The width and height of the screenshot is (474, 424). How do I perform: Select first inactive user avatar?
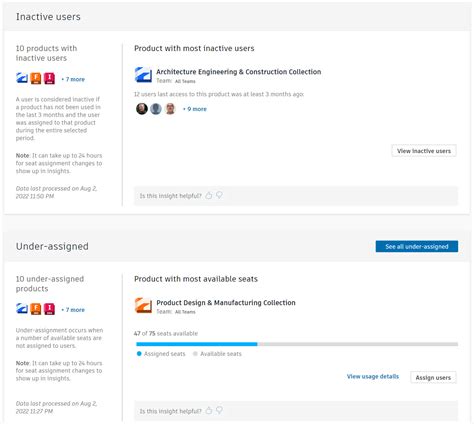142,109
